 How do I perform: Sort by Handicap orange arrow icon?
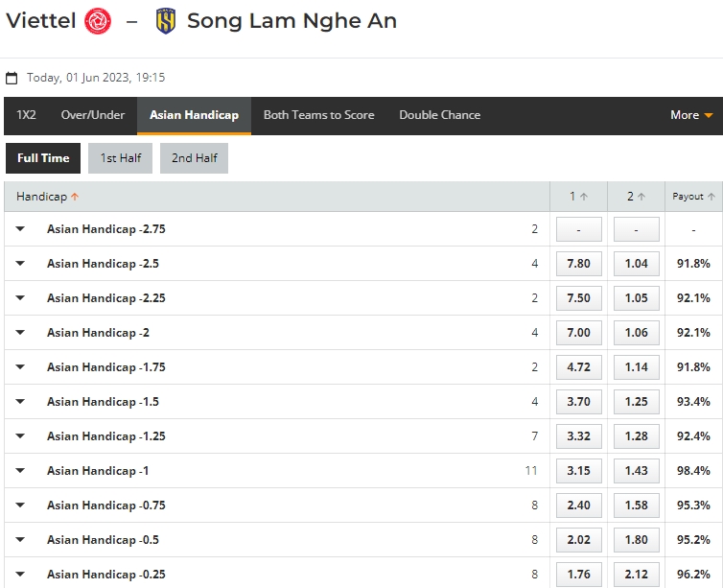75,197
